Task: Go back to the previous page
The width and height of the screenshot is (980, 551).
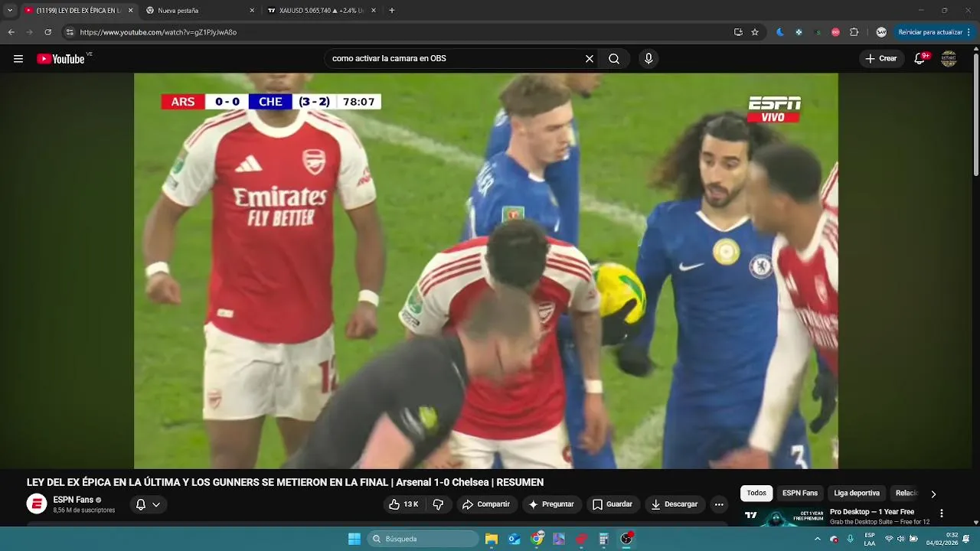Action: (x=11, y=32)
